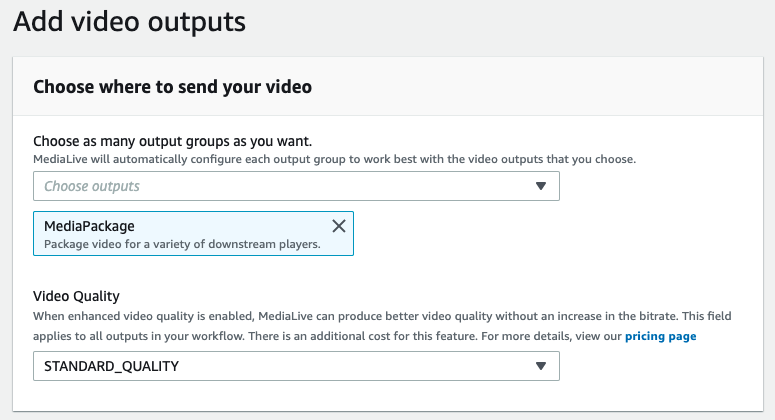Open the STANDARD_QUALITY dropdown
775x420 pixels.
click(296, 366)
